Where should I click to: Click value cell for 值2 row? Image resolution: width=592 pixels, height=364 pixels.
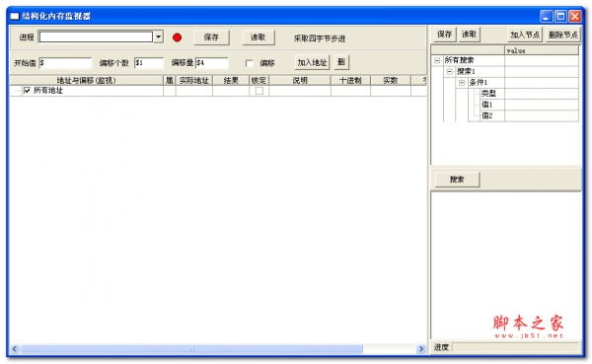coord(542,115)
